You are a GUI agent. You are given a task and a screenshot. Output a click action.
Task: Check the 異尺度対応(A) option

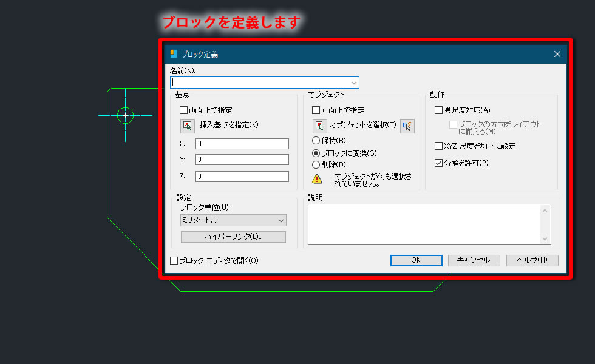pos(438,110)
